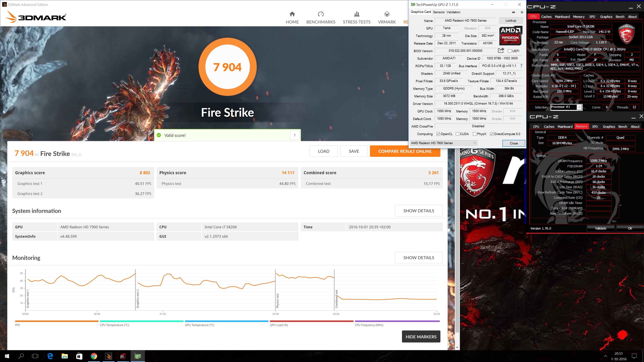Click Validate button in CPU-Z
Viewport: 644px width, 362px height.
coord(601,228)
